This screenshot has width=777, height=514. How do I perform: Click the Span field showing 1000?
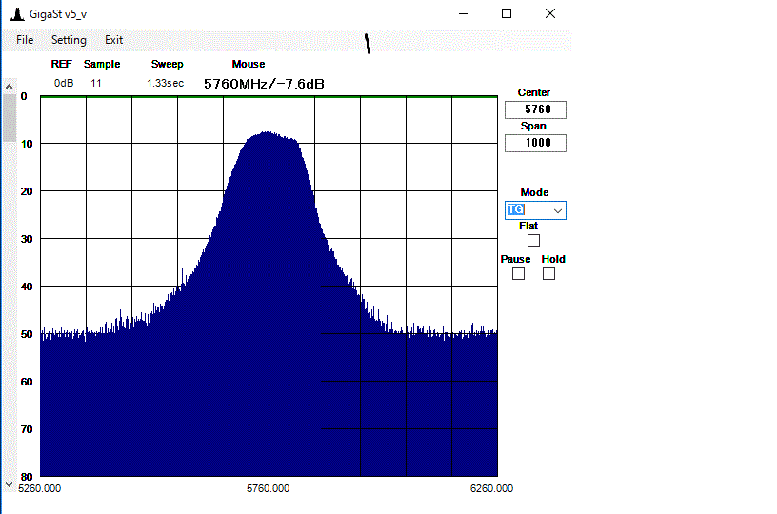(535, 143)
